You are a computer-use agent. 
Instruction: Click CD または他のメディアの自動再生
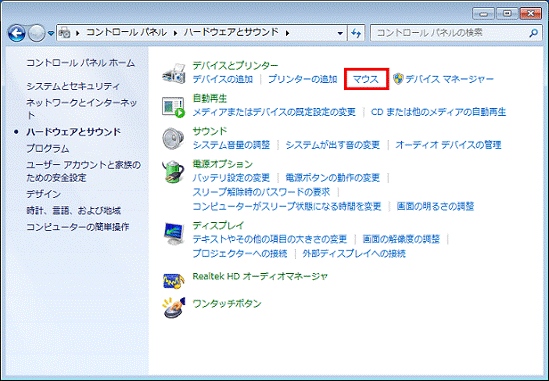pyautogui.click(x=439, y=112)
